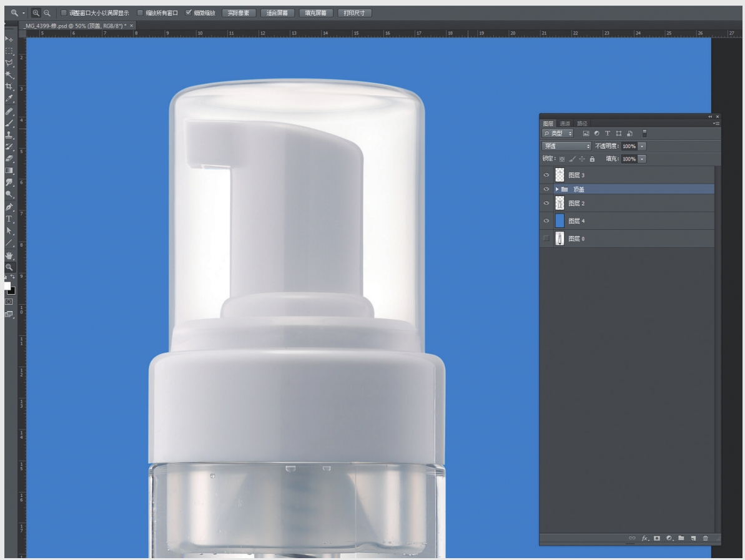The image size is (745, 560).
Task: Select the Horizontal Type tool
Action: point(9,219)
